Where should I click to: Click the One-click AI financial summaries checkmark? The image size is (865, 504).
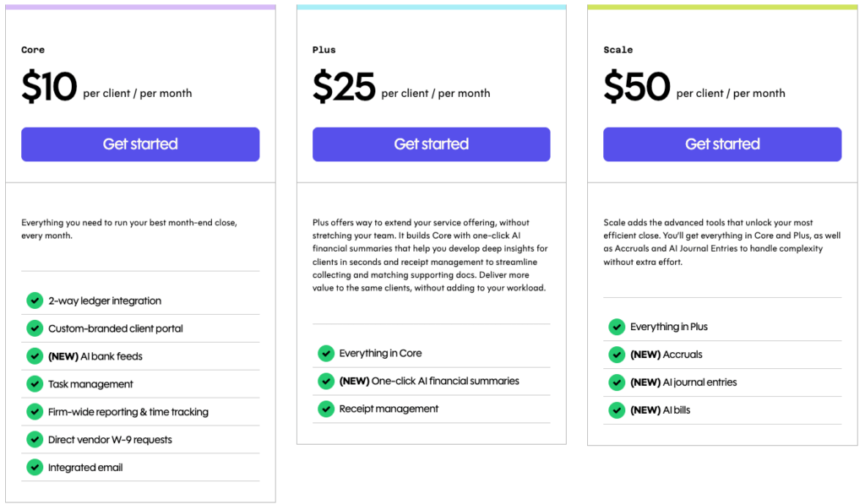coord(326,382)
